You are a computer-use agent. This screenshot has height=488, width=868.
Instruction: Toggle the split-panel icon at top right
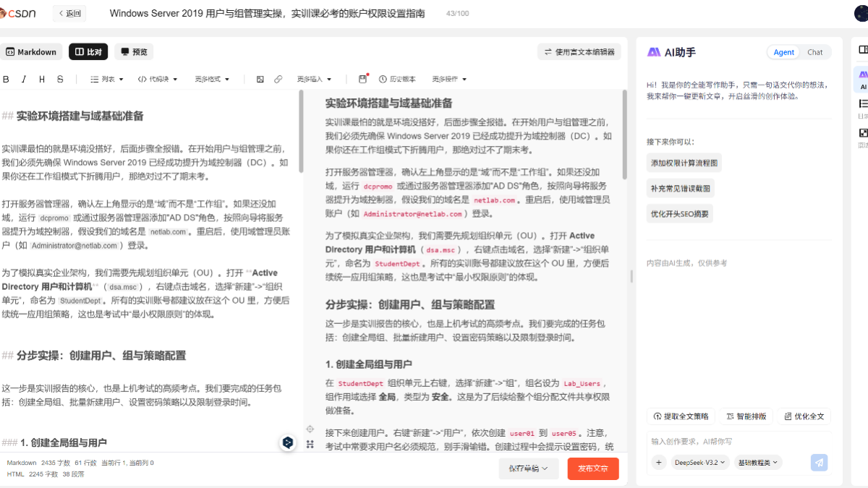click(862, 50)
